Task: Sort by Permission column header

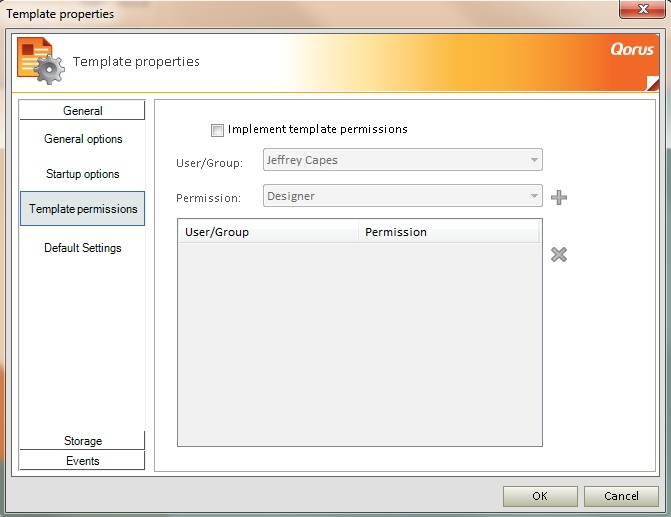Action: (x=448, y=232)
